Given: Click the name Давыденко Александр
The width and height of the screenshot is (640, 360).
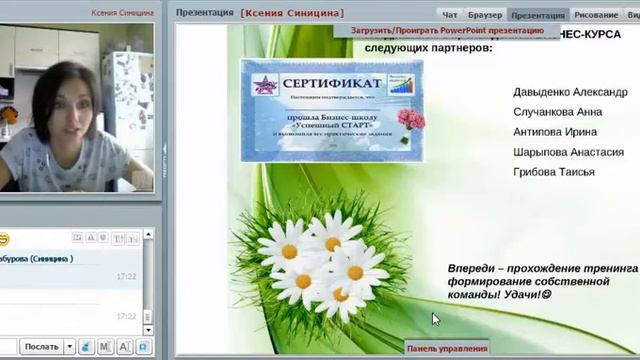Looking at the screenshot, I should pyautogui.click(x=570, y=92).
